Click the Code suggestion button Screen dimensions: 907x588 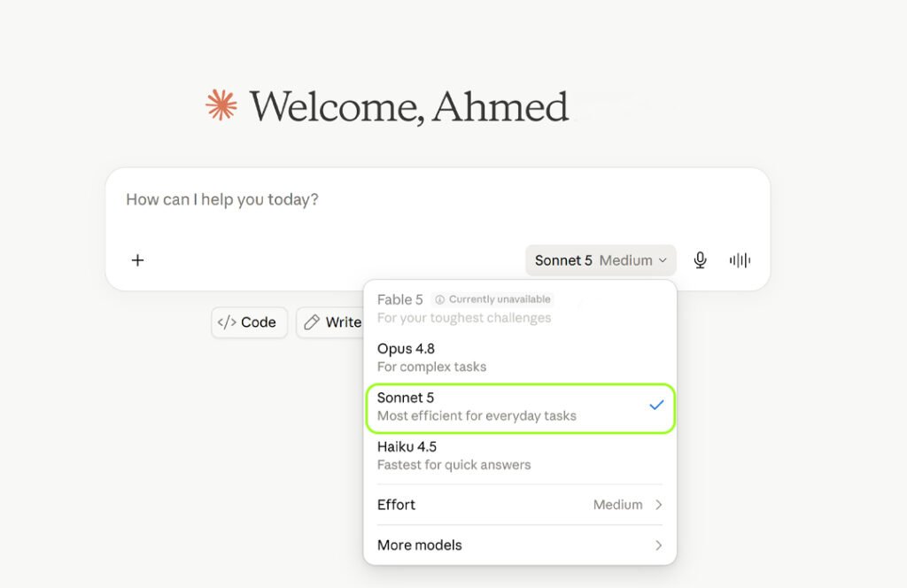(249, 322)
